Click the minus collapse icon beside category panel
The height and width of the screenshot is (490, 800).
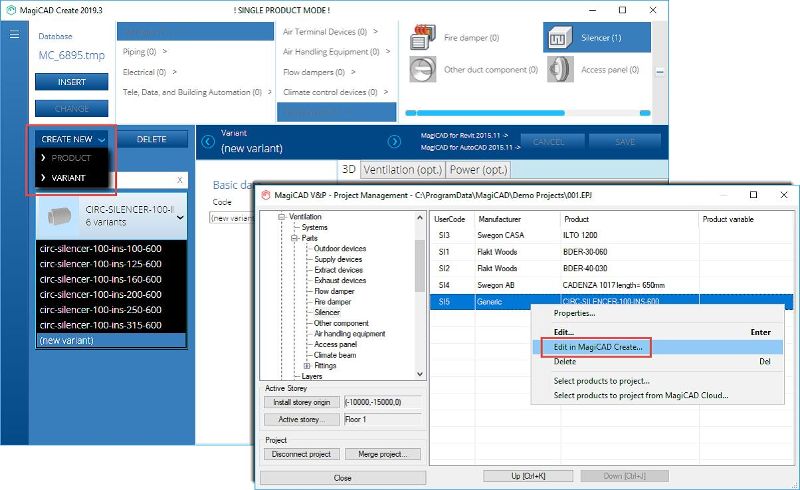(660, 72)
